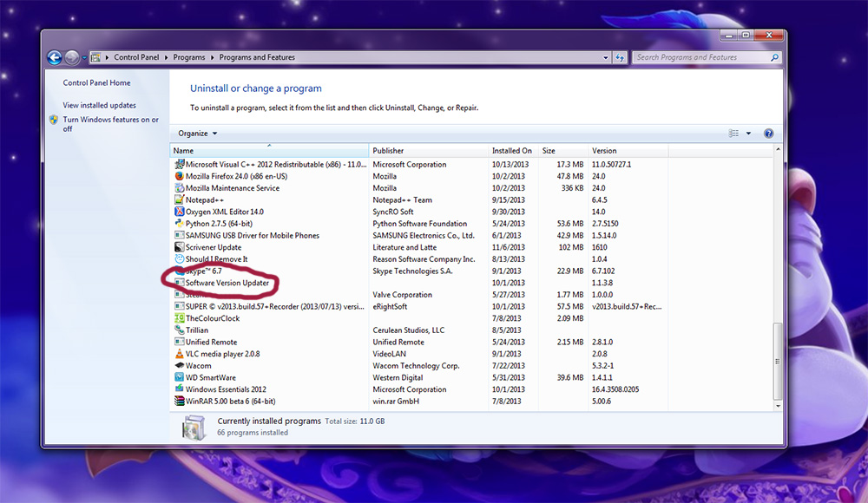Open the address bar history dropdown
Image resolution: width=868 pixels, height=503 pixels.
(606, 57)
